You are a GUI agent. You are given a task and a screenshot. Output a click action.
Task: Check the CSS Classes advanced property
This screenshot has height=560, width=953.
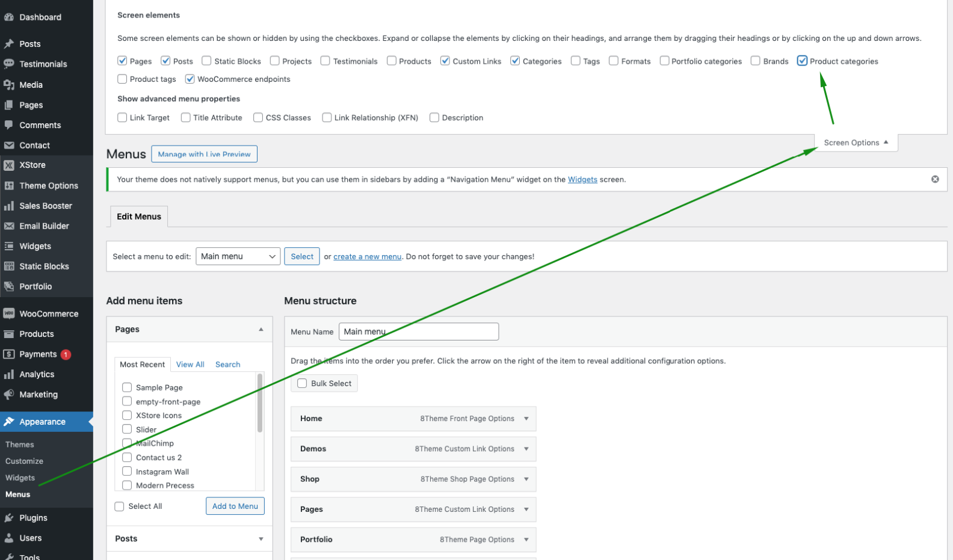click(x=258, y=118)
